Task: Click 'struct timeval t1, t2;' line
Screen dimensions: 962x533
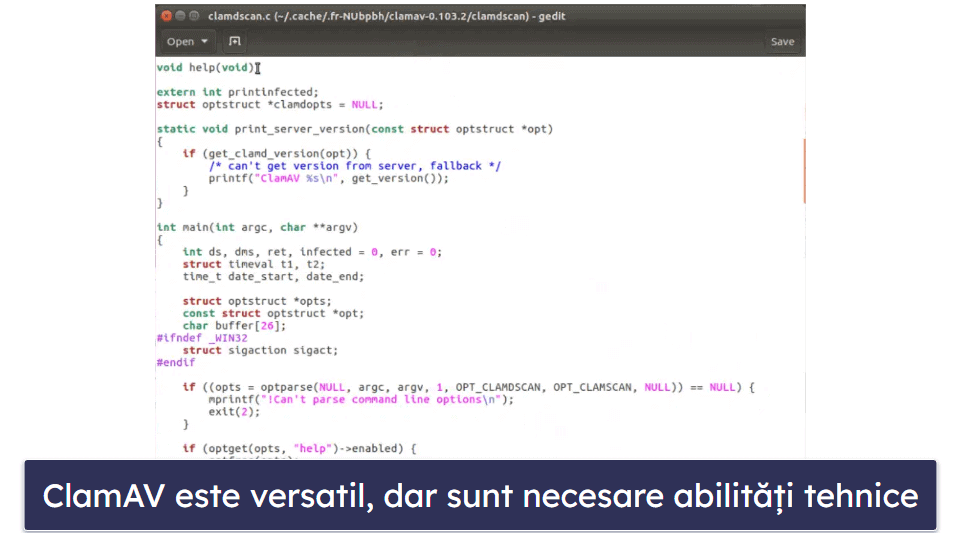Action: point(253,264)
